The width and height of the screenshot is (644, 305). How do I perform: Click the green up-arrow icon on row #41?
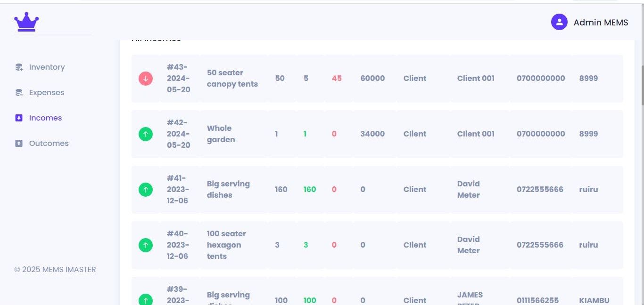click(146, 190)
